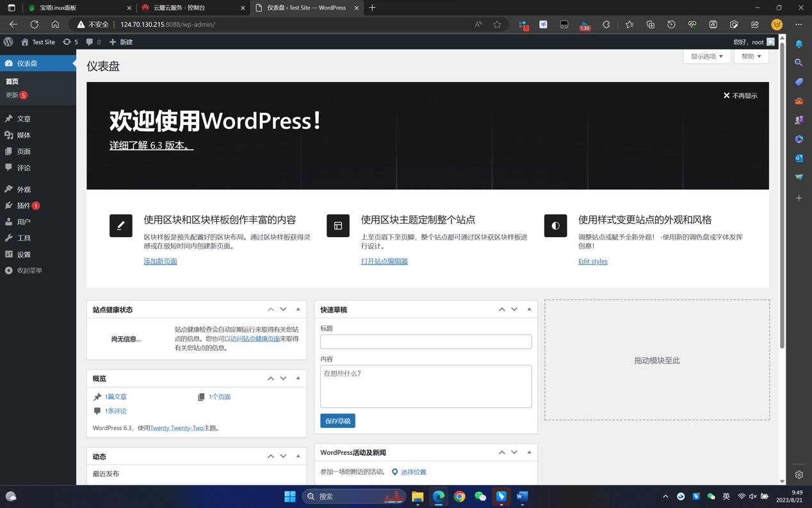Open 媒体 from the sidebar
This screenshot has height=508, width=812.
[x=23, y=135]
